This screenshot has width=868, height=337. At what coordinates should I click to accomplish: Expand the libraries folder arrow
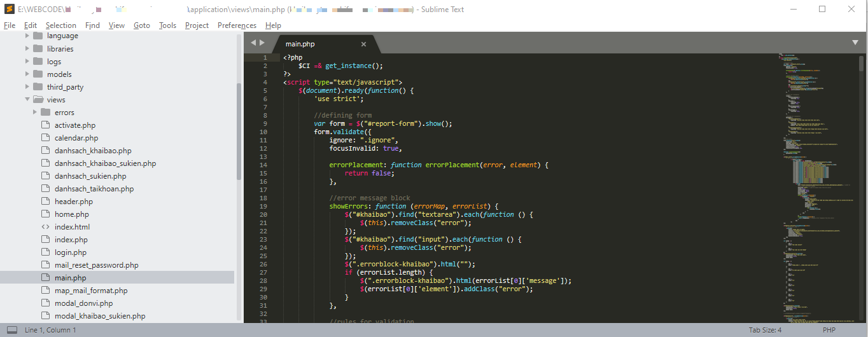[x=27, y=48]
